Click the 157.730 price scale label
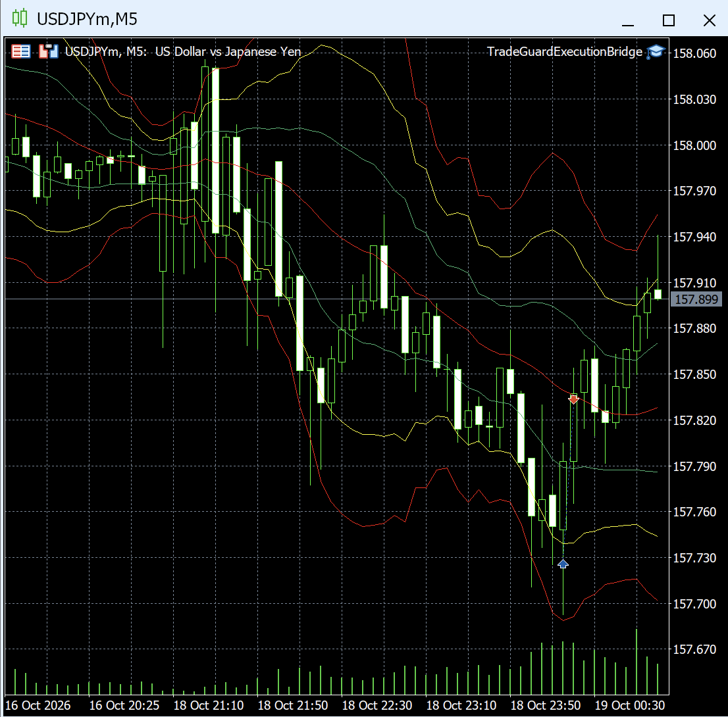This screenshot has width=728, height=717. click(694, 557)
